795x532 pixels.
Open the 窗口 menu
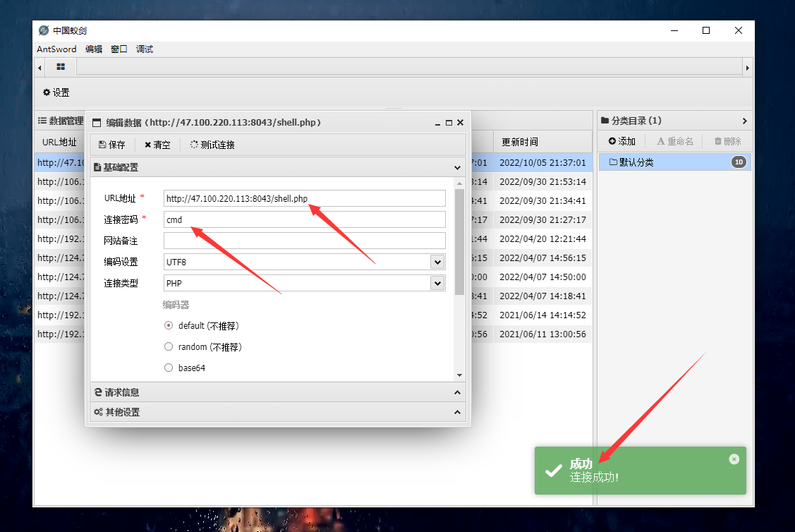coord(119,49)
